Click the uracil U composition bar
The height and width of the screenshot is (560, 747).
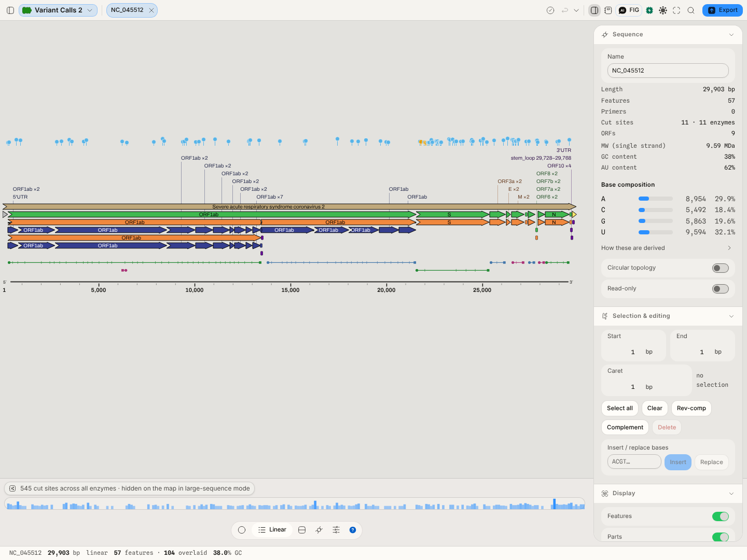coord(656,232)
